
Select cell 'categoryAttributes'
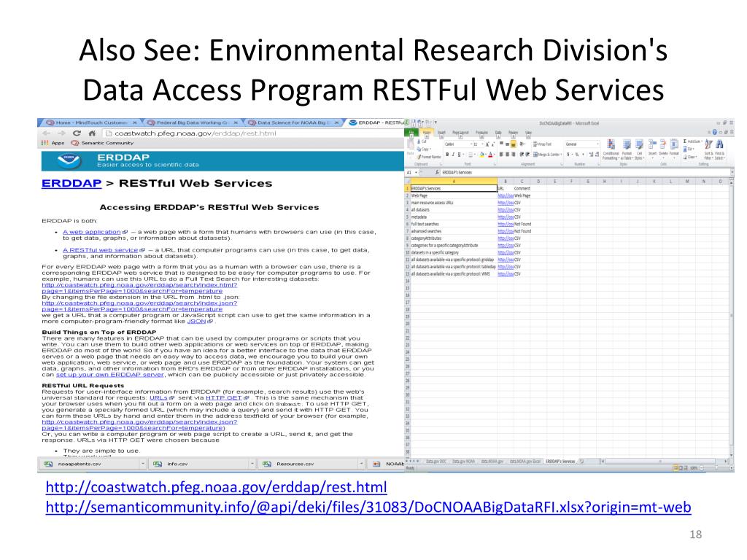[454, 238]
